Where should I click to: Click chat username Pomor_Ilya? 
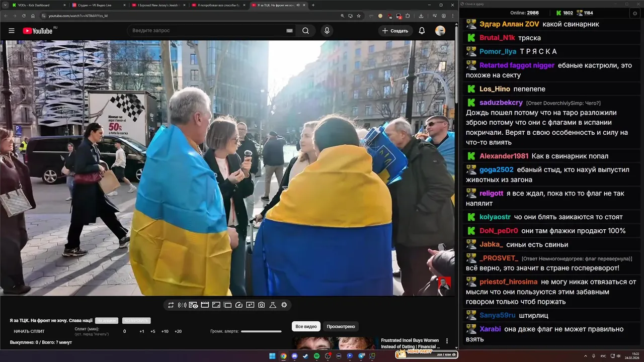point(498,51)
